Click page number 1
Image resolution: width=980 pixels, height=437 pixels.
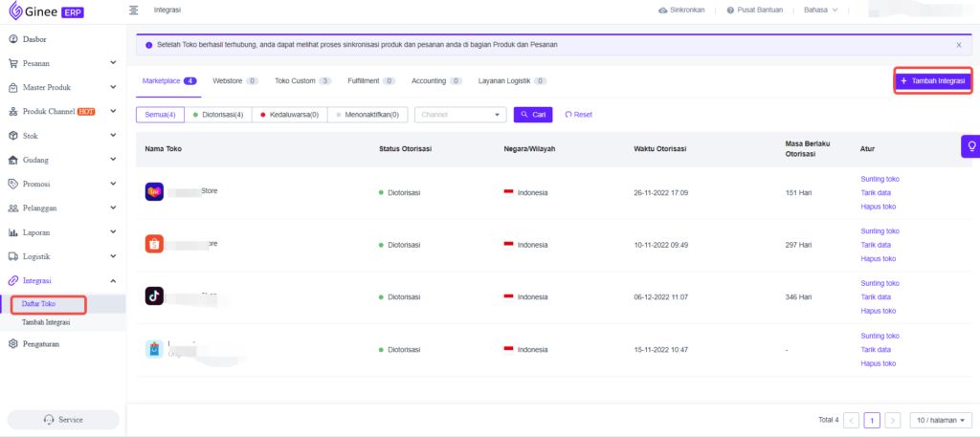point(872,420)
